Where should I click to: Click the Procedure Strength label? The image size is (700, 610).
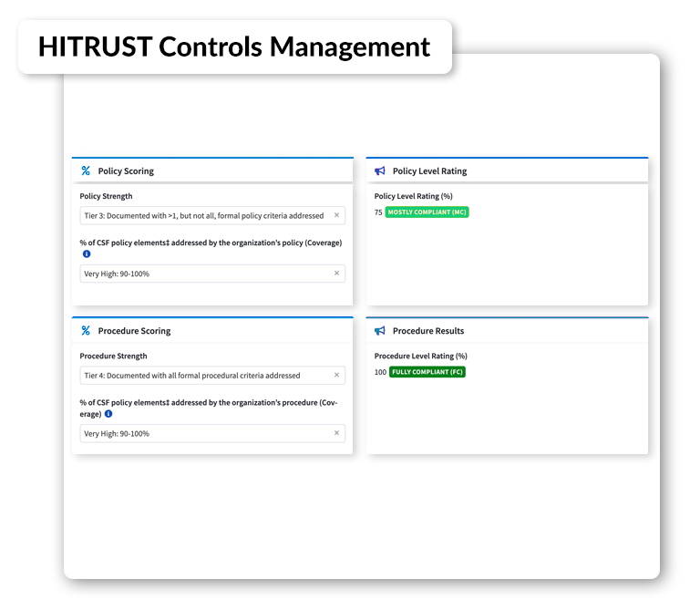[x=113, y=356]
